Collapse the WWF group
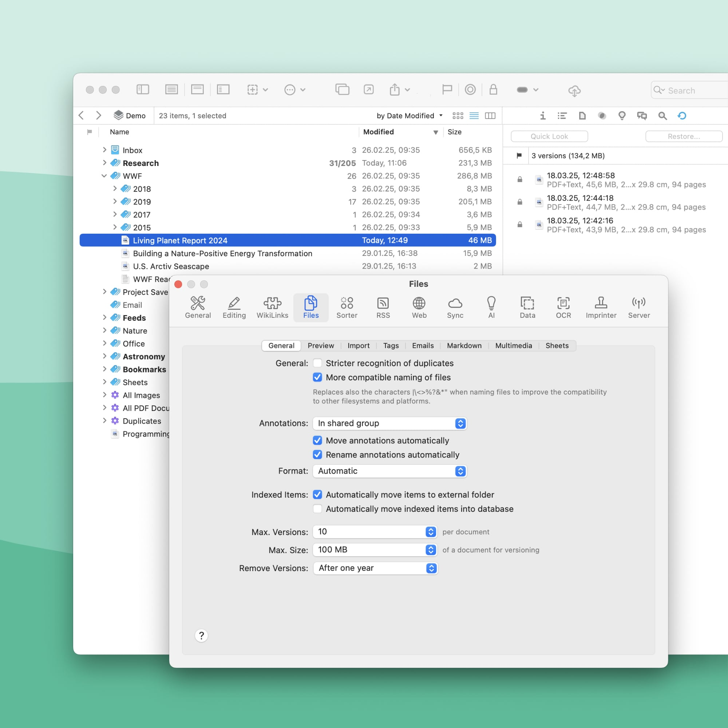Image resolution: width=728 pixels, height=728 pixels. click(x=104, y=175)
